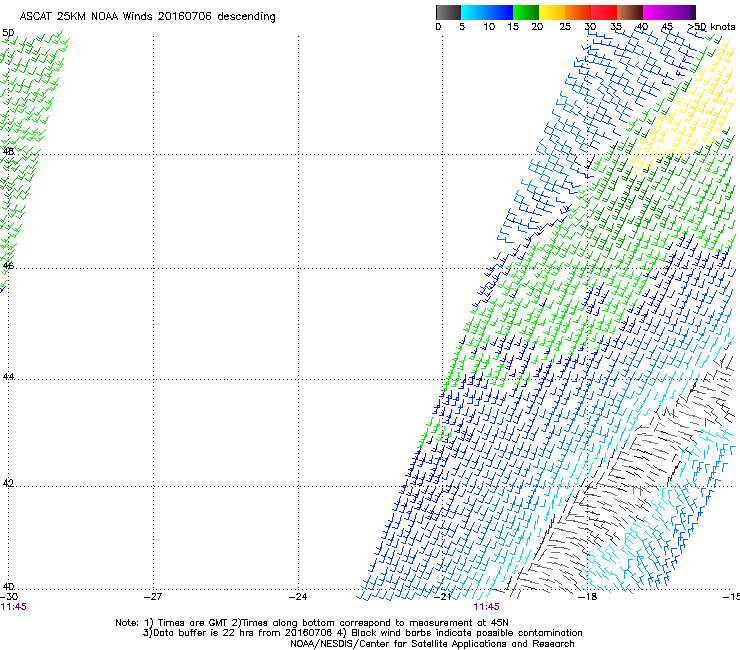The image size is (740, 650).
Task: Click the '10' knots legend tick label
Action: coord(489,27)
